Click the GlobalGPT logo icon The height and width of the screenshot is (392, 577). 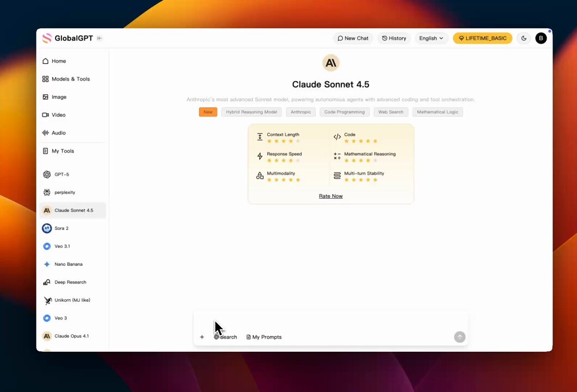pyautogui.click(x=47, y=38)
